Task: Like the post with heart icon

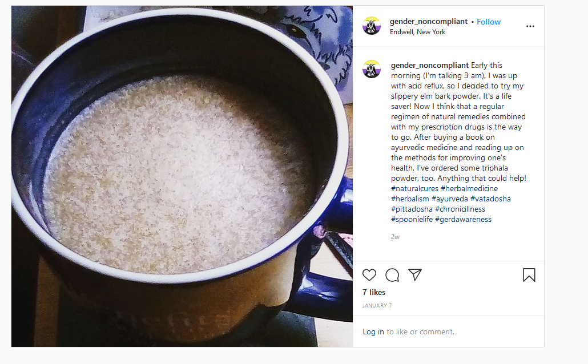Action: tap(369, 275)
